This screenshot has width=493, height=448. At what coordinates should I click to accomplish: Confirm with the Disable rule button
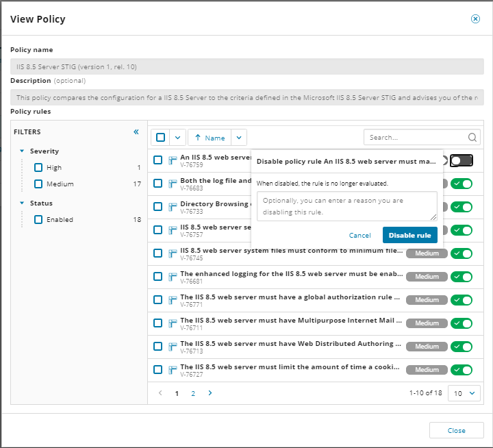pyautogui.click(x=409, y=235)
